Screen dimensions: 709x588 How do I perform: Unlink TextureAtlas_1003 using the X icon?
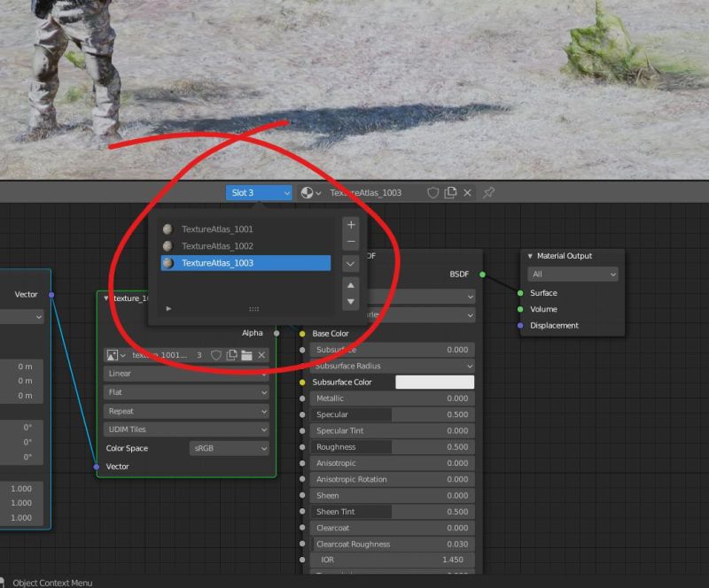point(468,192)
